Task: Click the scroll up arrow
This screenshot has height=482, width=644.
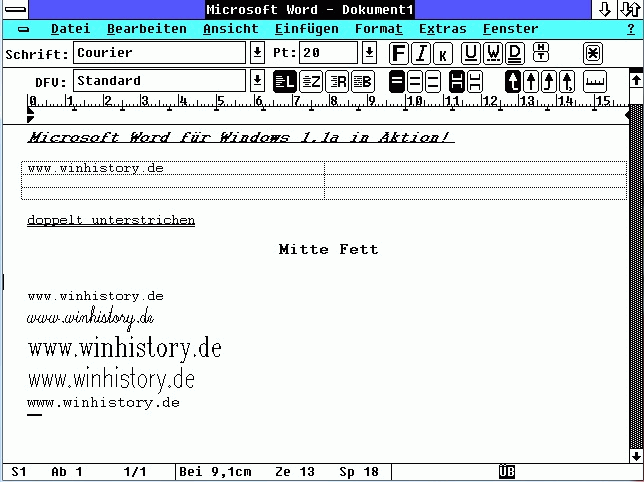Action: (x=636, y=80)
